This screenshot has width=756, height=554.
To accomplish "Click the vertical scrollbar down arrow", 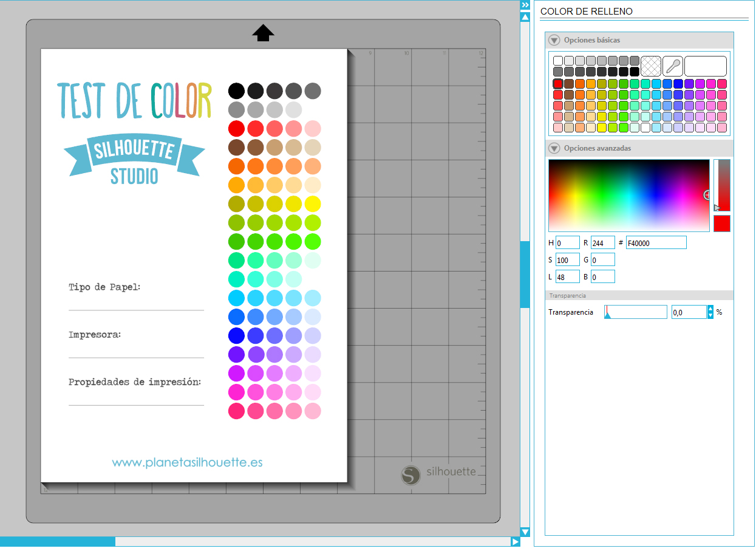I will coord(525,532).
